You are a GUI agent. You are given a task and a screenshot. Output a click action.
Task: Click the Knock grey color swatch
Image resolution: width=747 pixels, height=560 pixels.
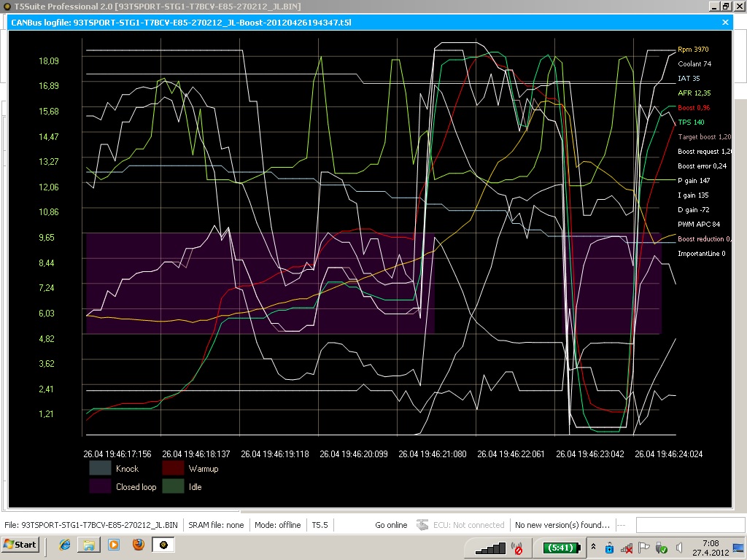(100, 468)
